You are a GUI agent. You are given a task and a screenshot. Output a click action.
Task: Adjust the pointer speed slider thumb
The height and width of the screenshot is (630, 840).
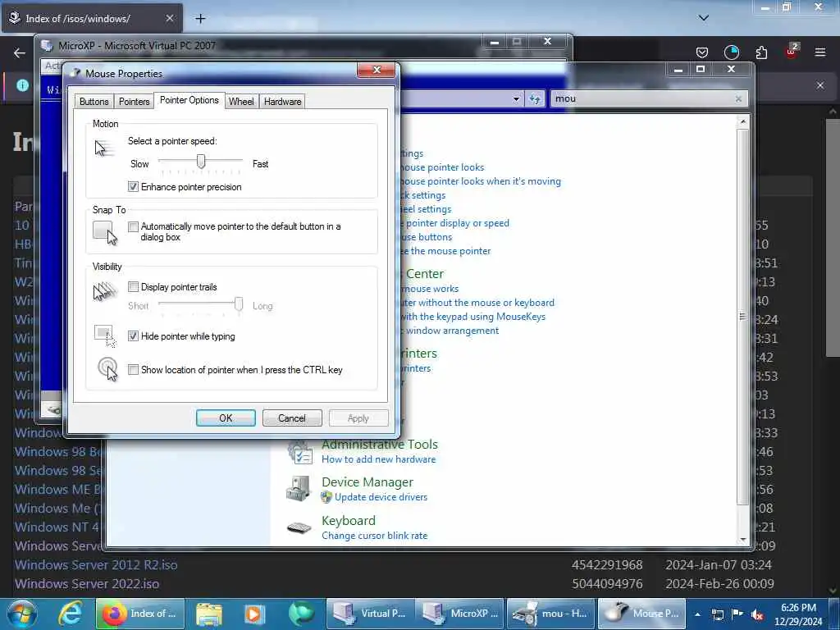201,161
